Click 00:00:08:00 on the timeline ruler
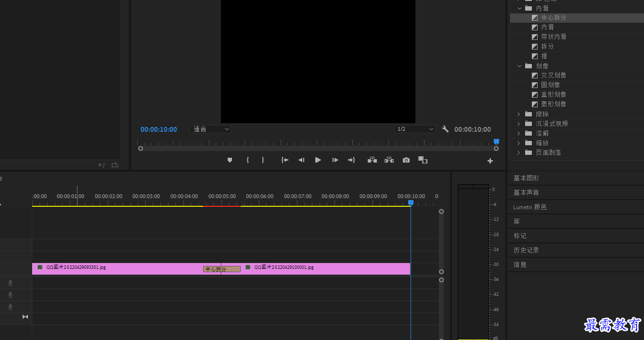The height and width of the screenshot is (340, 644). (335, 196)
